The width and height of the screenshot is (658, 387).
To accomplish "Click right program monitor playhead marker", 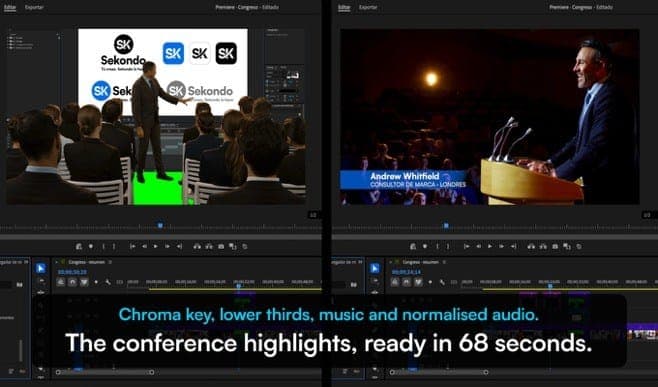I will tap(446, 225).
